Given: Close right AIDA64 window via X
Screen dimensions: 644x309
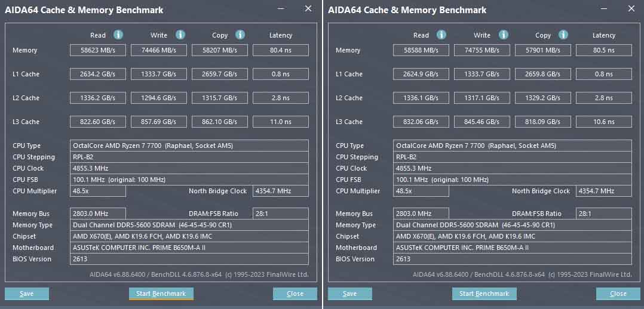Looking at the screenshot, I should tap(631, 8).
